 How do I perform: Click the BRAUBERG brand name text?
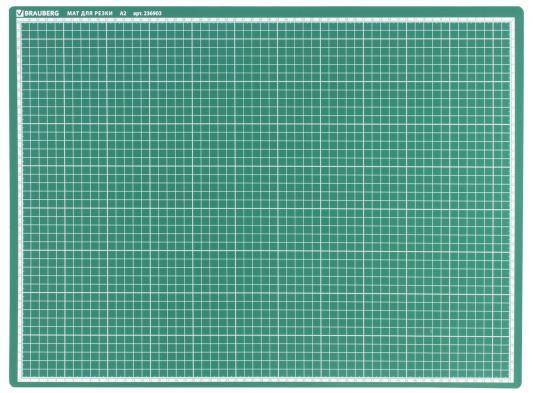pos(41,14)
